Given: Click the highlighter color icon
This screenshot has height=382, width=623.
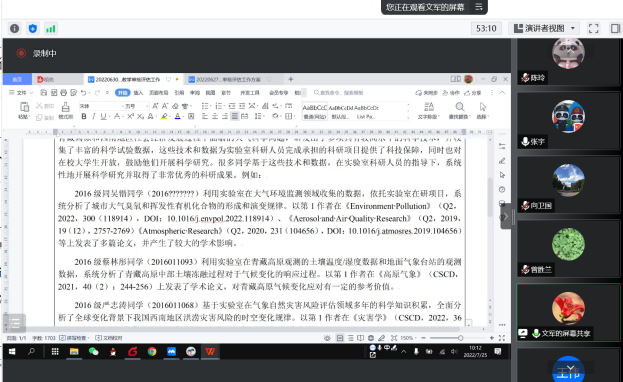Looking at the screenshot, I should click(164, 116).
